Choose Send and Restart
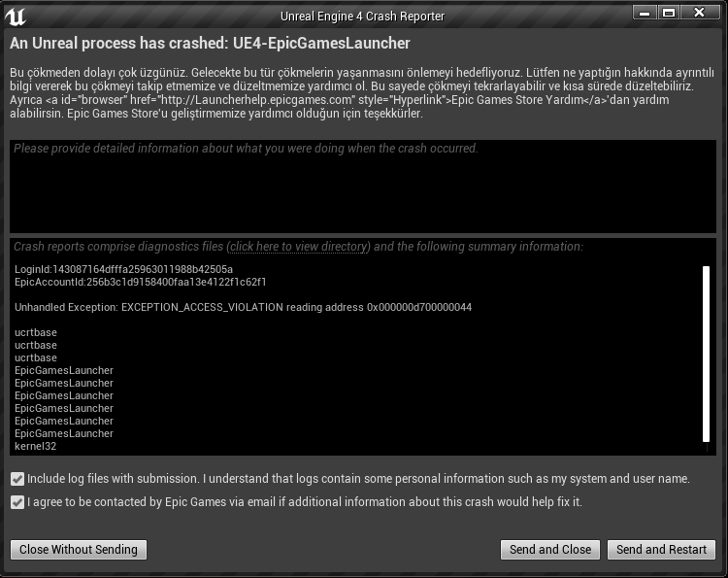This screenshot has height=578, width=728. (x=661, y=550)
